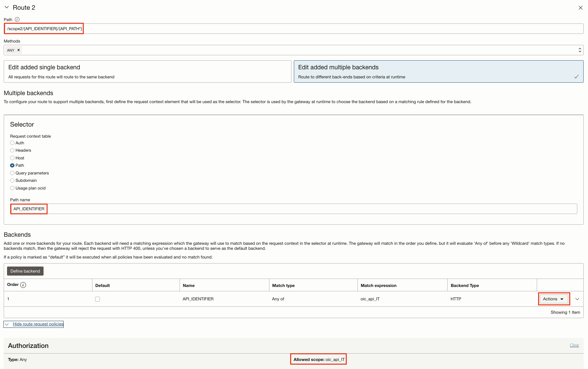The height and width of the screenshot is (369, 588).
Task: Click the Order column info icon
Action: (23, 285)
